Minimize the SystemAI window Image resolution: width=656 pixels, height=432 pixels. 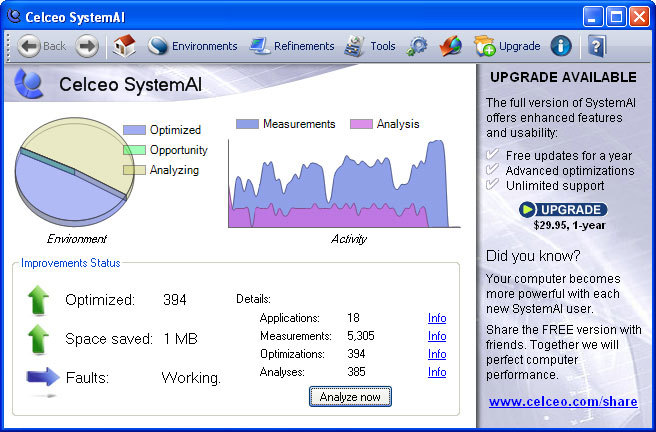[593, 17]
